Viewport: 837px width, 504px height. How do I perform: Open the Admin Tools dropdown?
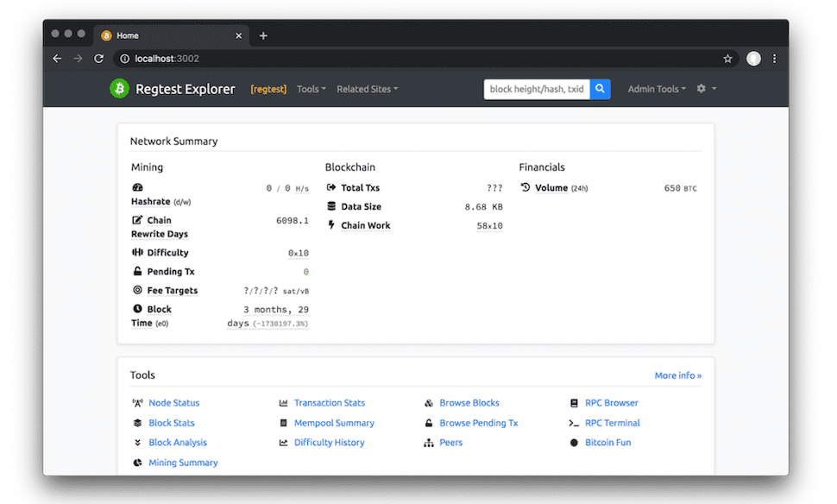(x=657, y=89)
